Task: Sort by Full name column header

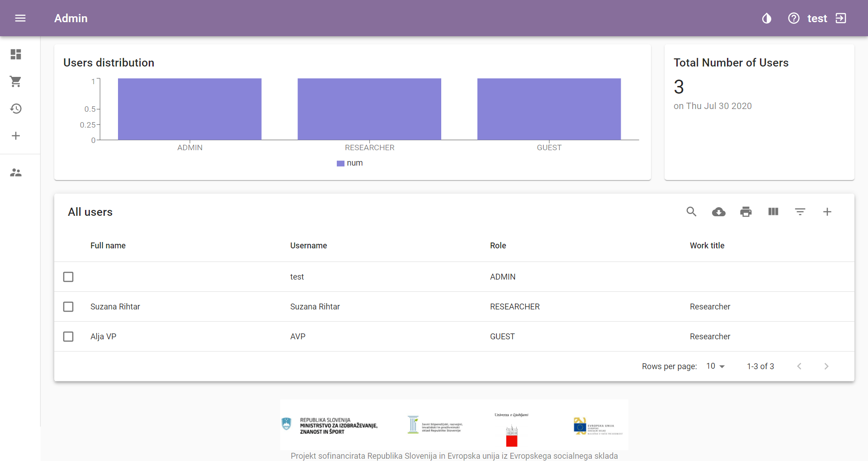Action: tap(108, 246)
